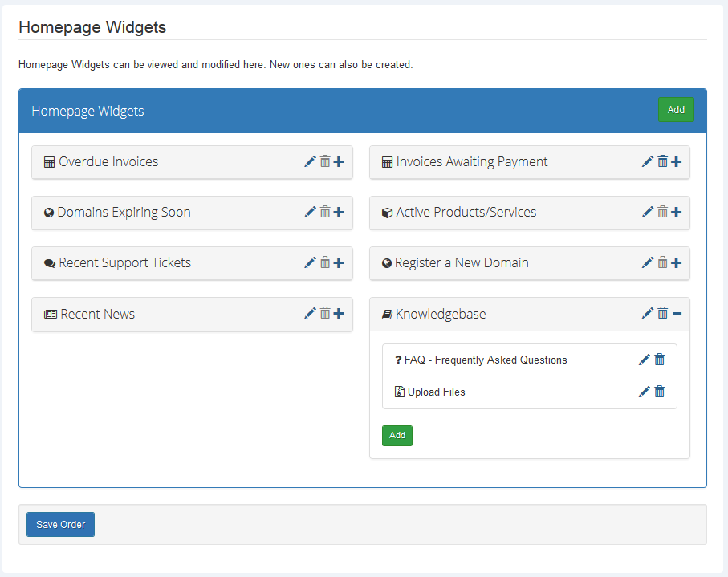Delete the Invoices Awaiting Payment widget

pyautogui.click(x=662, y=161)
